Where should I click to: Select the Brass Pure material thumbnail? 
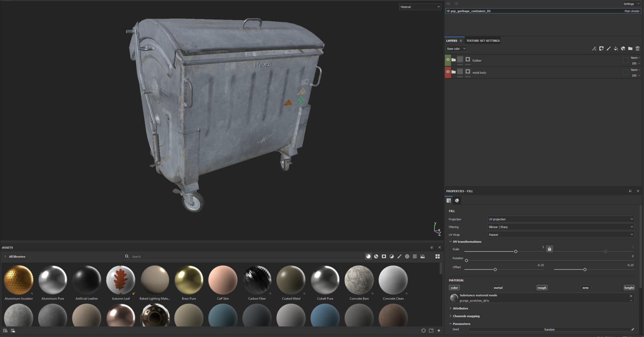[189, 281]
